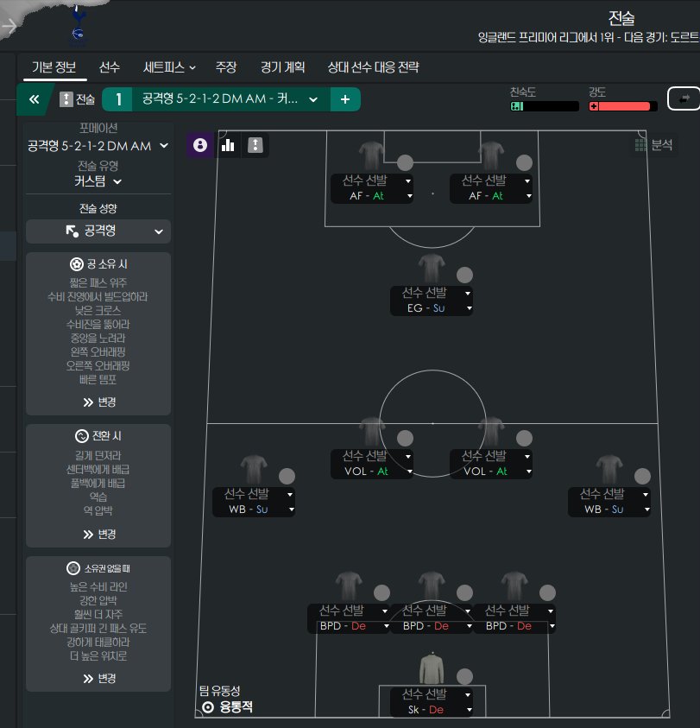Open the 세트피스 menu tab
Image resolution: width=700 pixels, height=728 pixels.
point(169,67)
